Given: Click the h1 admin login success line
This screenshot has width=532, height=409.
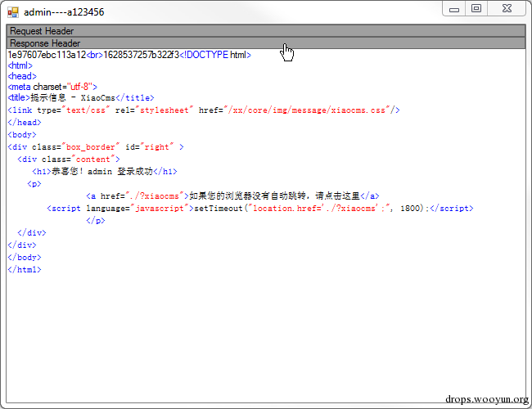Looking at the screenshot, I should tap(105, 171).
